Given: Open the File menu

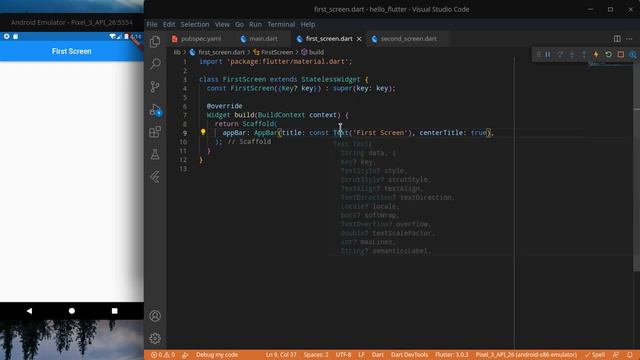Looking at the screenshot, I should click(152, 24).
